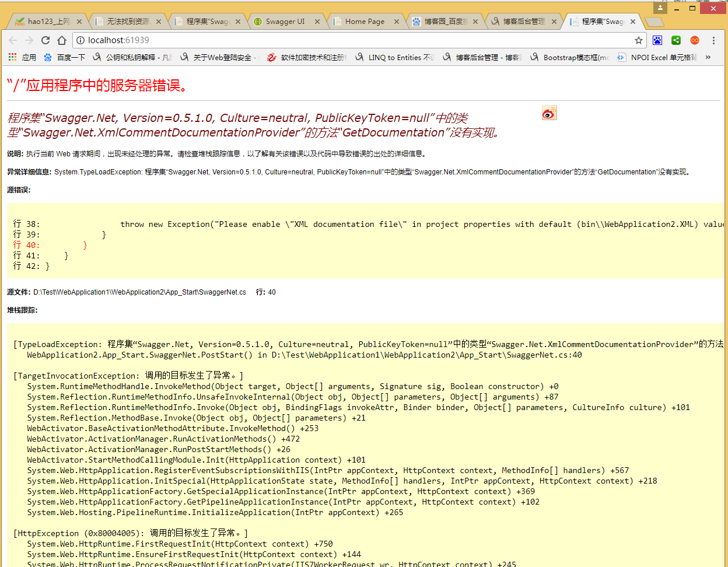Switch to the 无法找到资源 tab
Viewport: 728px width, 567px height.
point(128,22)
